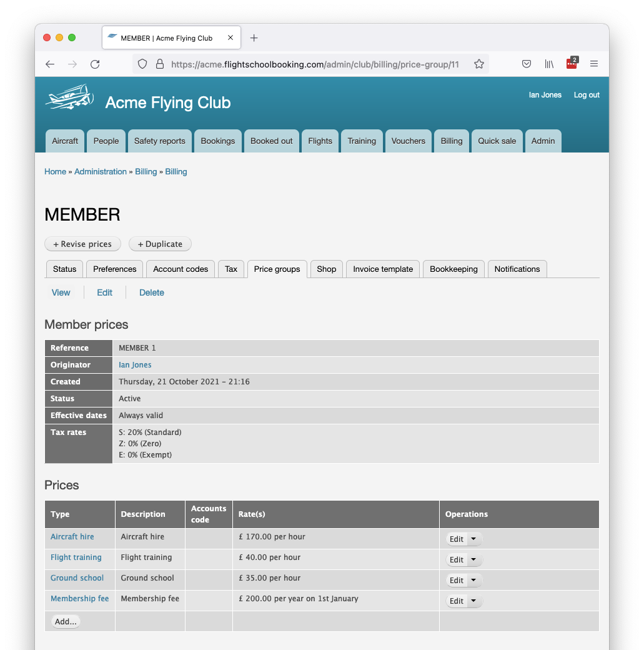Click the Add... button under Prices
Screen dimensions: 644x650
tap(65, 621)
